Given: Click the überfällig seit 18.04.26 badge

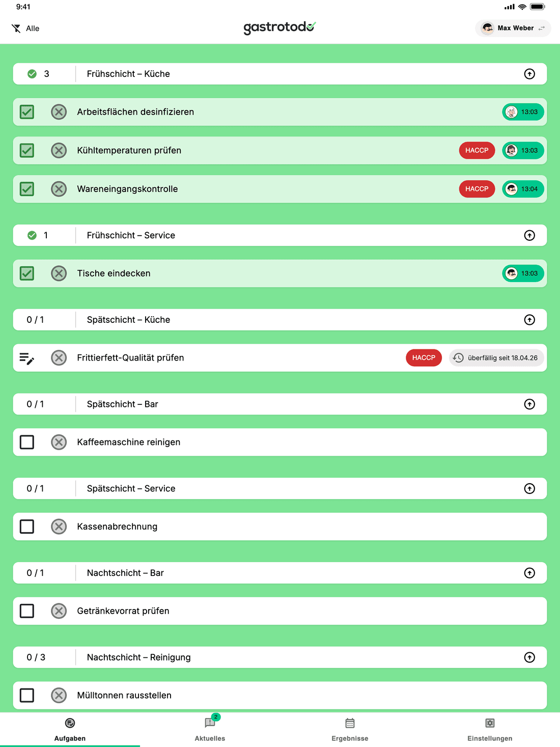Looking at the screenshot, I should 496,358.
